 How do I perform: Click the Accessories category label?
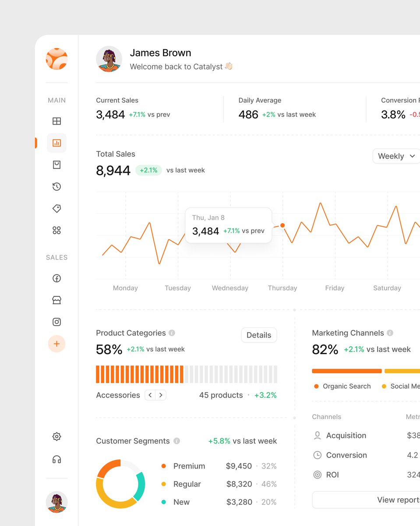(118, 395)
